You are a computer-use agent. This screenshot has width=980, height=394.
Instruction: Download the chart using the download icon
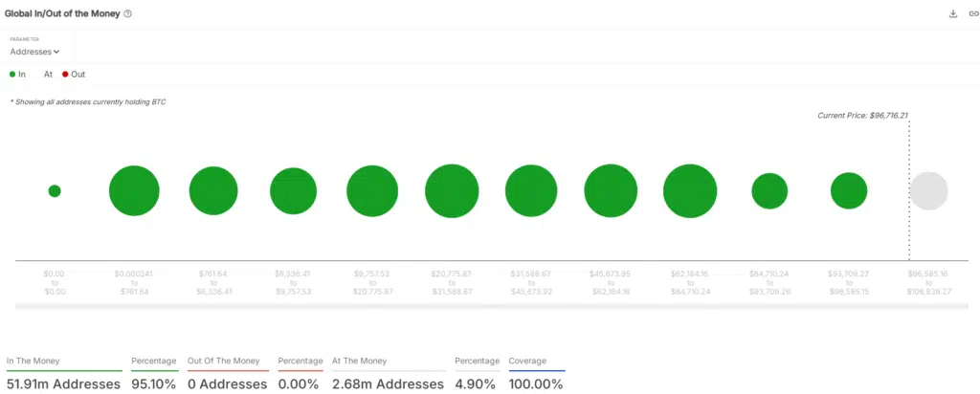coord(953,13)
